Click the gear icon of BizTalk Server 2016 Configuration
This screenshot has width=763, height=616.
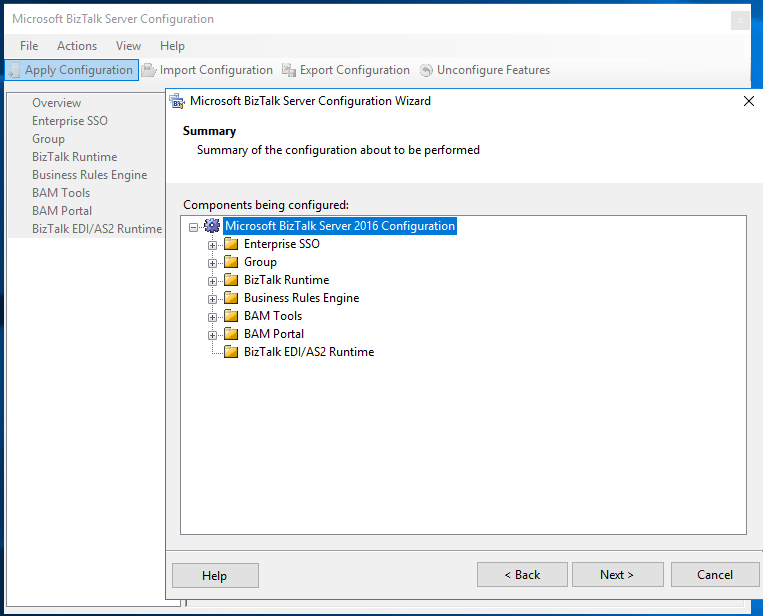click(212, 226)
